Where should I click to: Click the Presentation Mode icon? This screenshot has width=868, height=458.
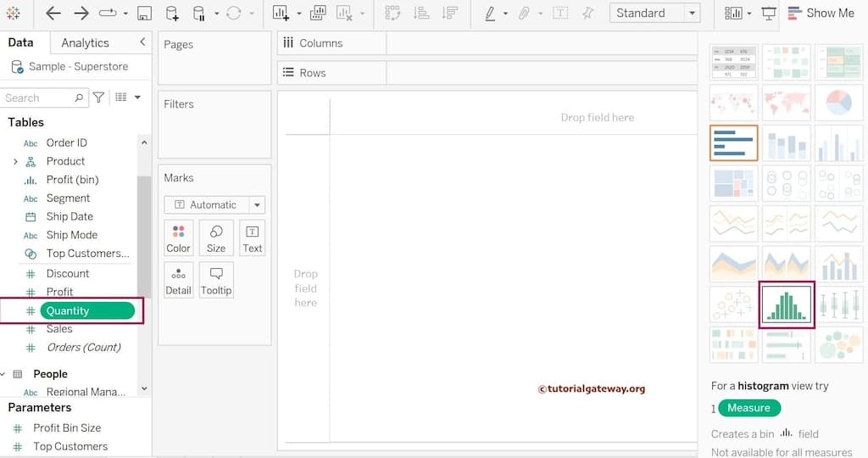coord(769,13)
